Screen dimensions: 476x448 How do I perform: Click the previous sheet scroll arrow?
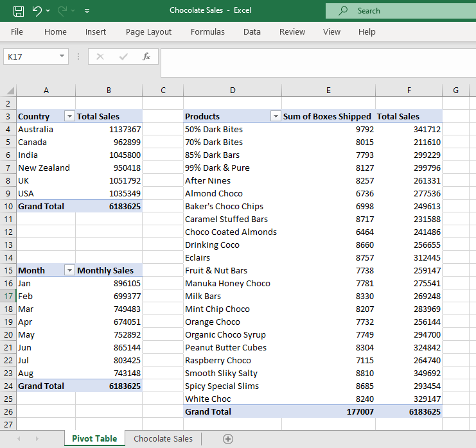pos(19,438)
